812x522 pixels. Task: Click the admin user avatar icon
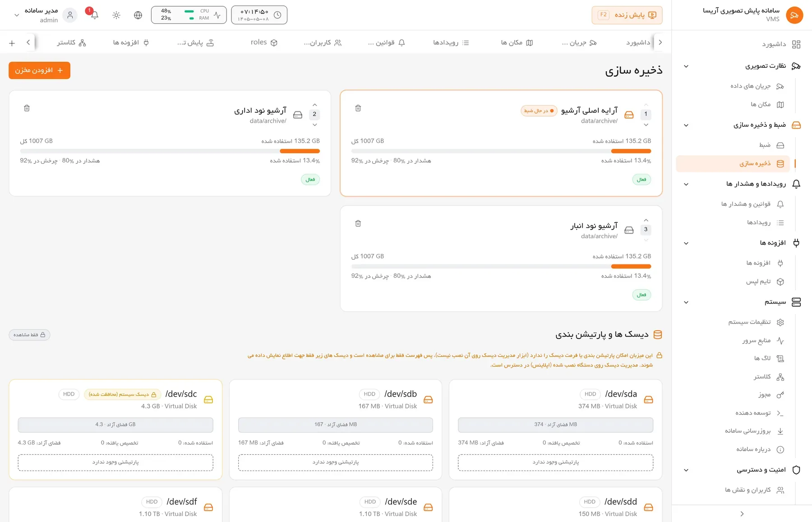coord(70,15)
